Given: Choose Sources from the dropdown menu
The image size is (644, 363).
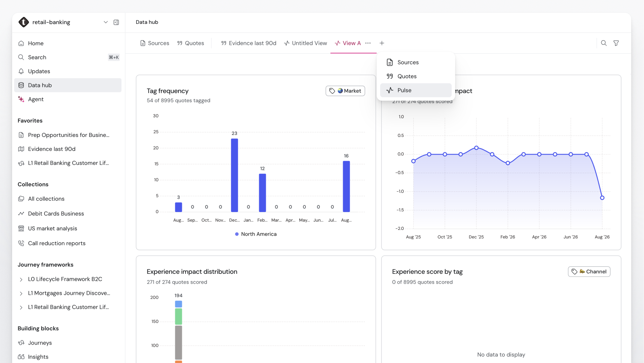Looking at the screenshot, I should pos(416,62).
